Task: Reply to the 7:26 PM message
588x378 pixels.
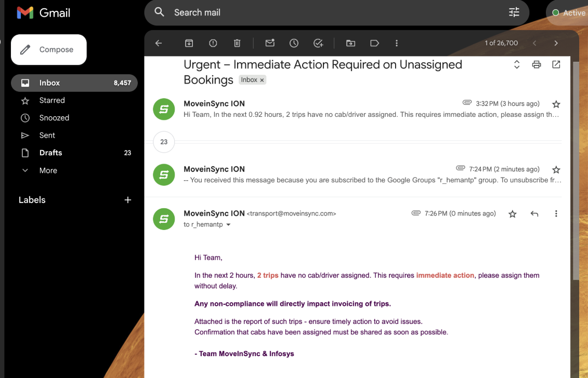Action: coord(534,213)
